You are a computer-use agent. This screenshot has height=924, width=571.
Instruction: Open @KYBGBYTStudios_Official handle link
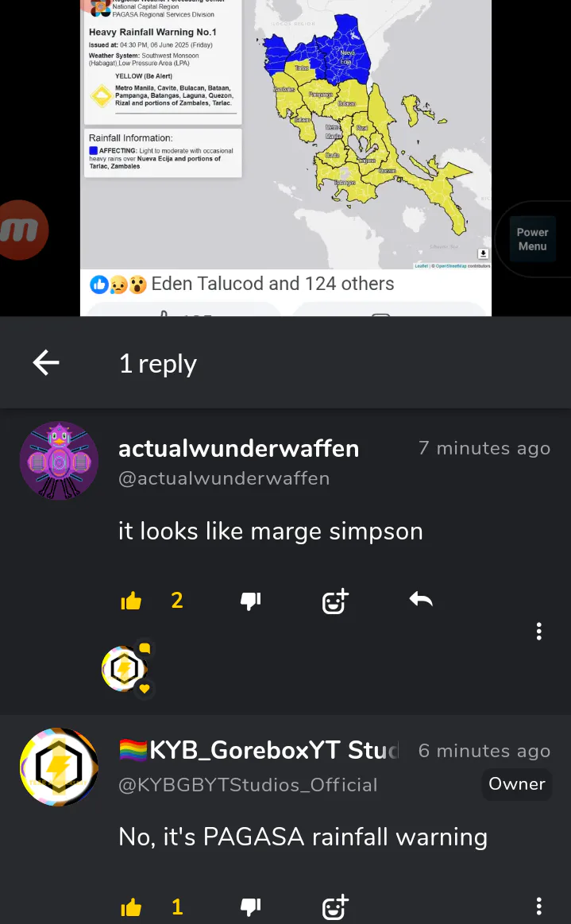tap(248, 784)
